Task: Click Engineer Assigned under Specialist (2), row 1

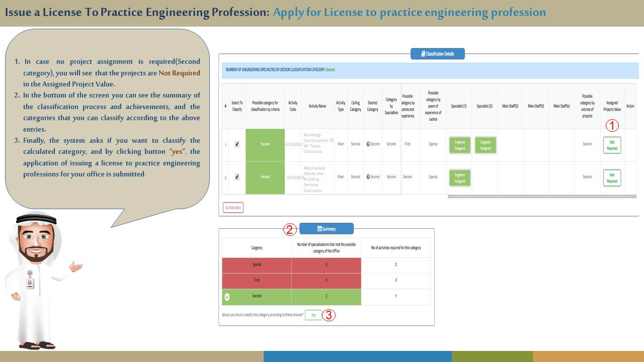Action: point(485,145)
